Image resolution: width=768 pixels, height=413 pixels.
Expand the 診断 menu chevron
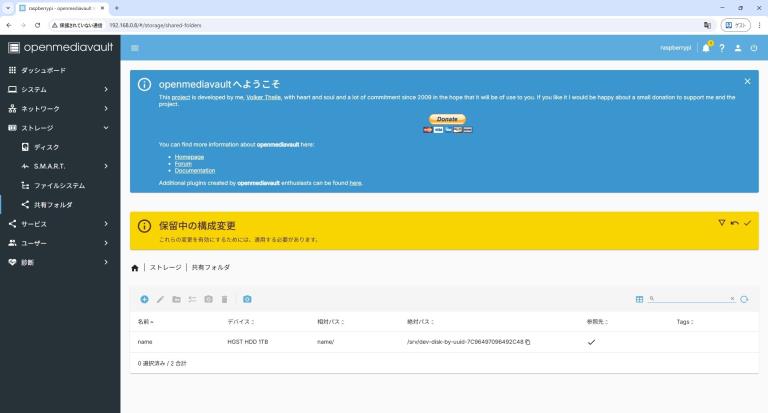click(106, 262)
